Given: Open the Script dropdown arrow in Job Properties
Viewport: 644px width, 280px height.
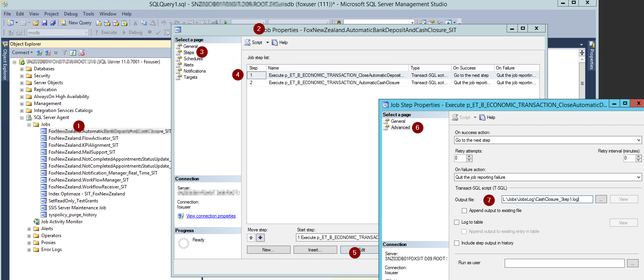Looking at the screenshot, I should click(x=267, y=42).
